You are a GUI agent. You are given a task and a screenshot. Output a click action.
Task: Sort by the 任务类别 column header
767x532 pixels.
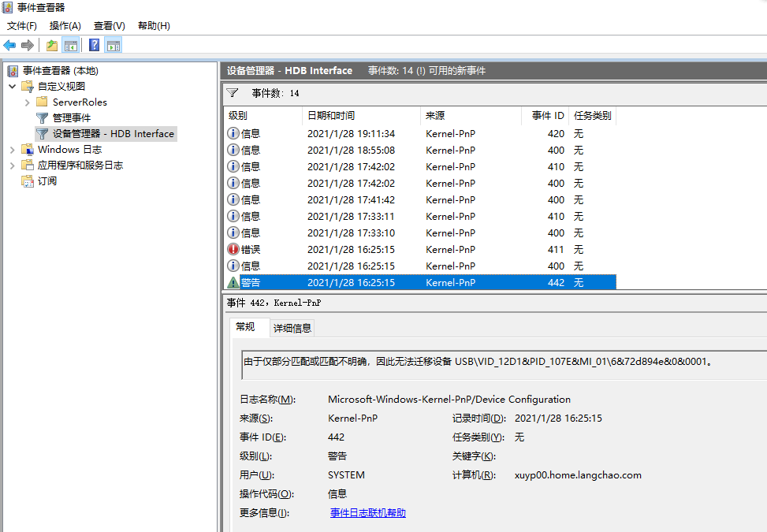[x=592, y=116]
